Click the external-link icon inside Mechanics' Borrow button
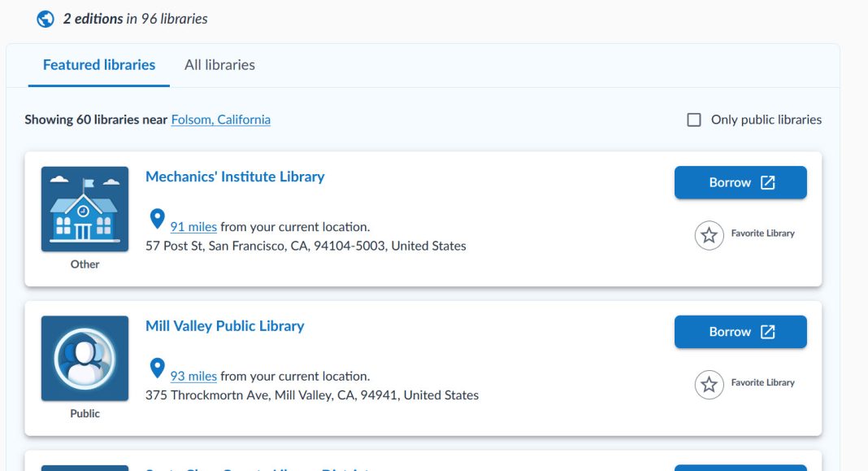Viewport: 868px width, 471px height. tap(767, 182)
